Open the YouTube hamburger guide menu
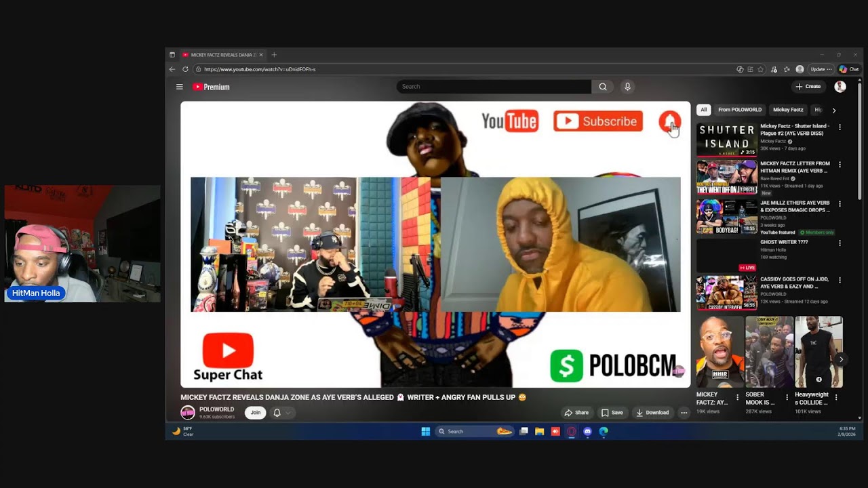The height and width of the screenshot is (488, 868). [x=179, y=87]
